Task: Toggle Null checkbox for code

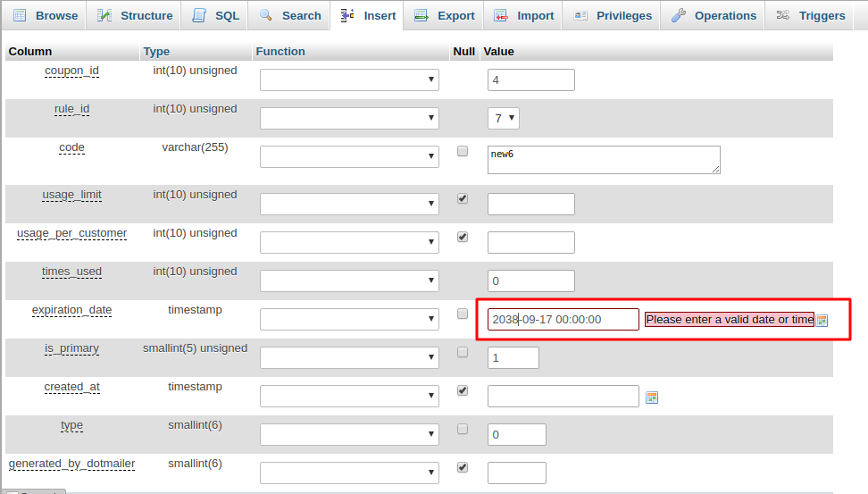Action: tap(463, 151)
